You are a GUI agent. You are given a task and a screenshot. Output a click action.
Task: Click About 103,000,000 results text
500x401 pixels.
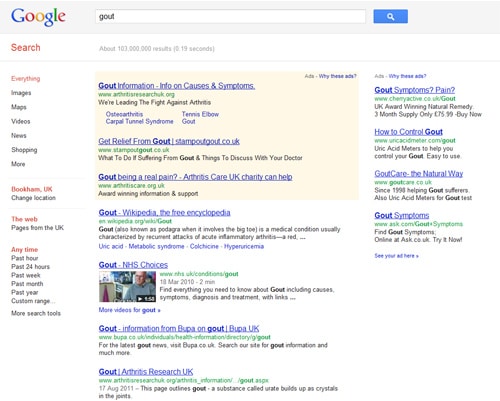click(x=157, y=49)
